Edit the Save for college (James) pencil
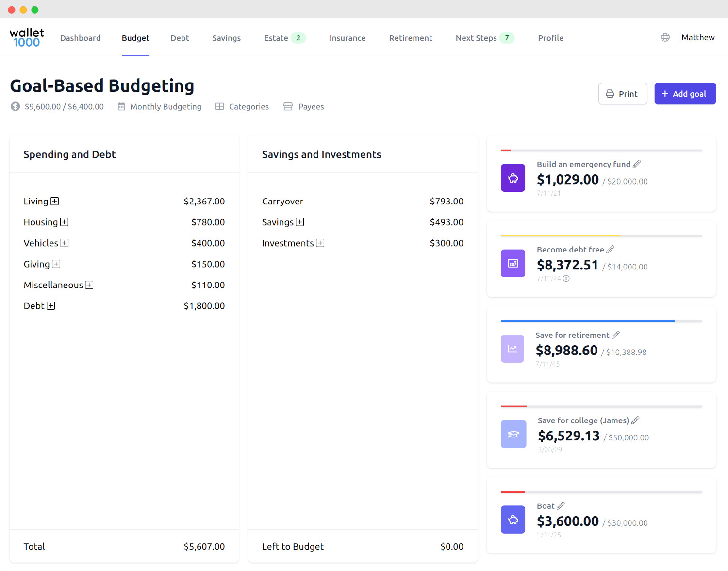Image resolution: width=728 pixels, height=571 pixels. (635, 420)
